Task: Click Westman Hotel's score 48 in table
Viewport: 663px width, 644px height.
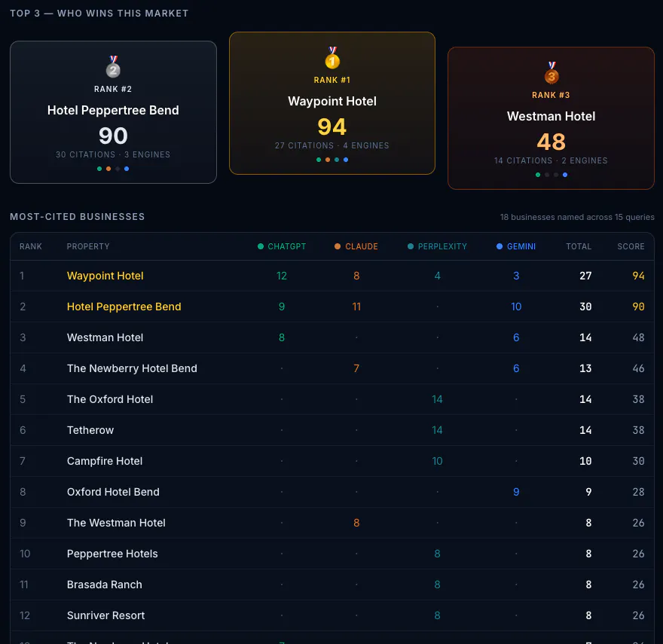Action: (638, 337)
